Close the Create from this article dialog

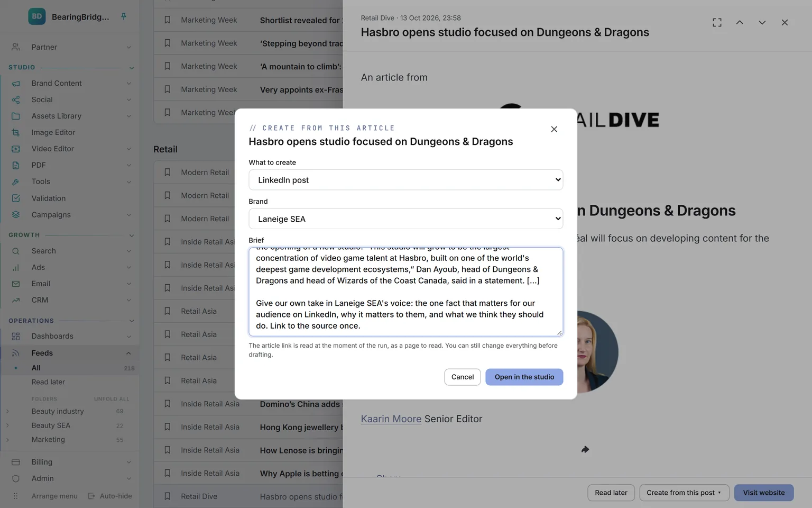[x=554, y=129]
